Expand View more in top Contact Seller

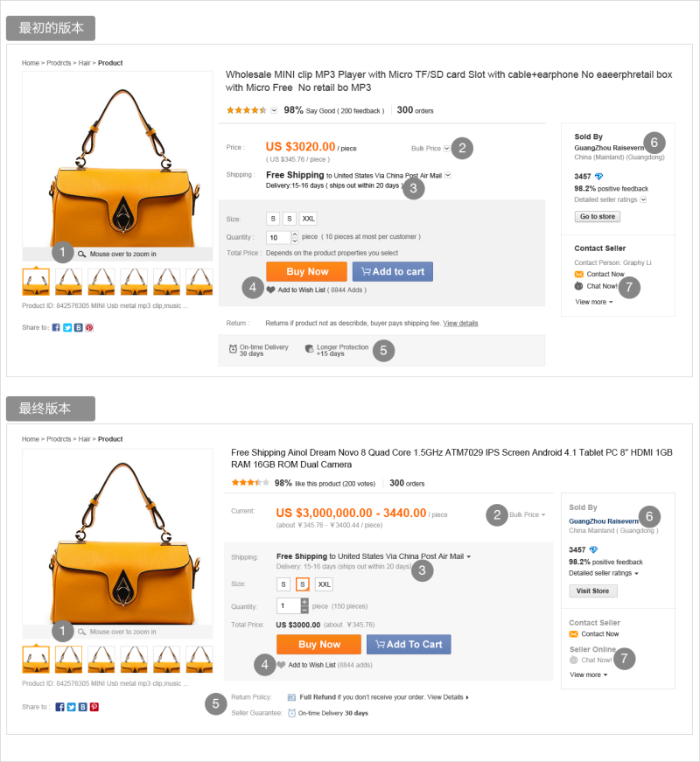point(593,302)
